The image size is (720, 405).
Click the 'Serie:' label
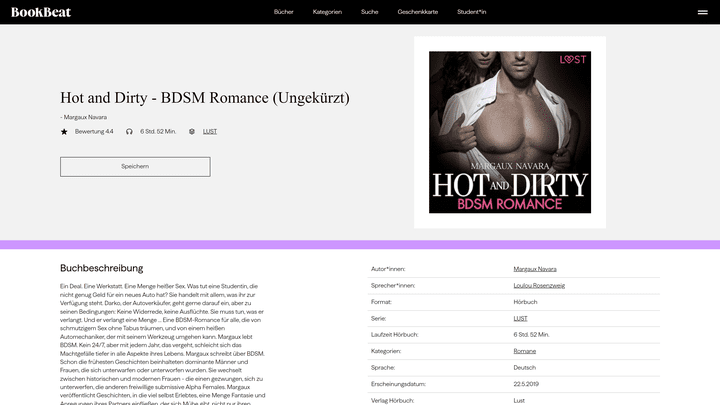click(378, 319)
